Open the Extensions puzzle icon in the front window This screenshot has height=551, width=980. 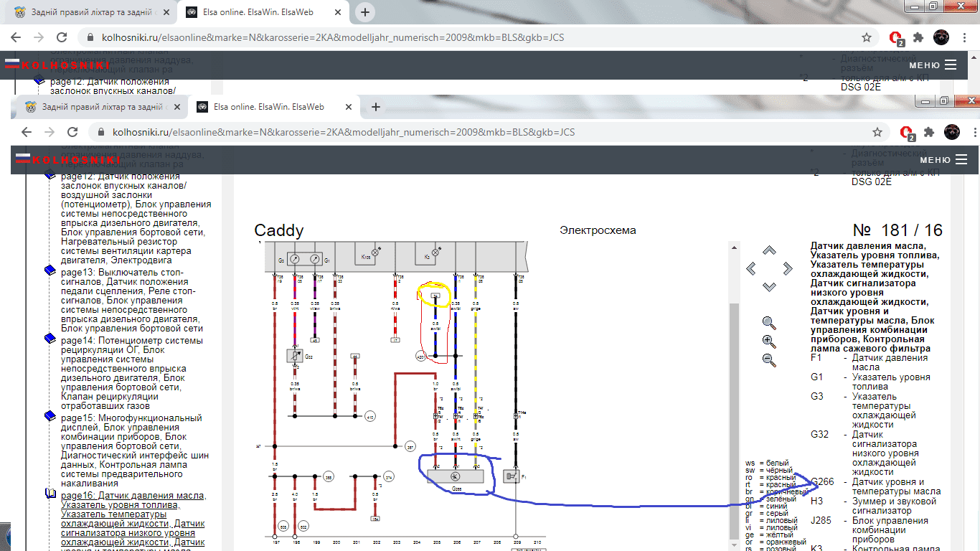(x=929, y=132)
